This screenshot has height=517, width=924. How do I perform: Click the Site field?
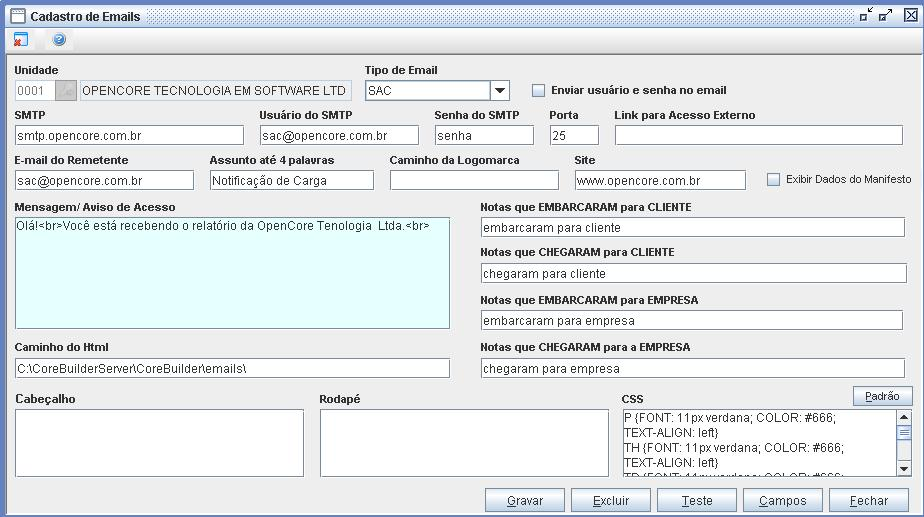[x=660, y=180]
